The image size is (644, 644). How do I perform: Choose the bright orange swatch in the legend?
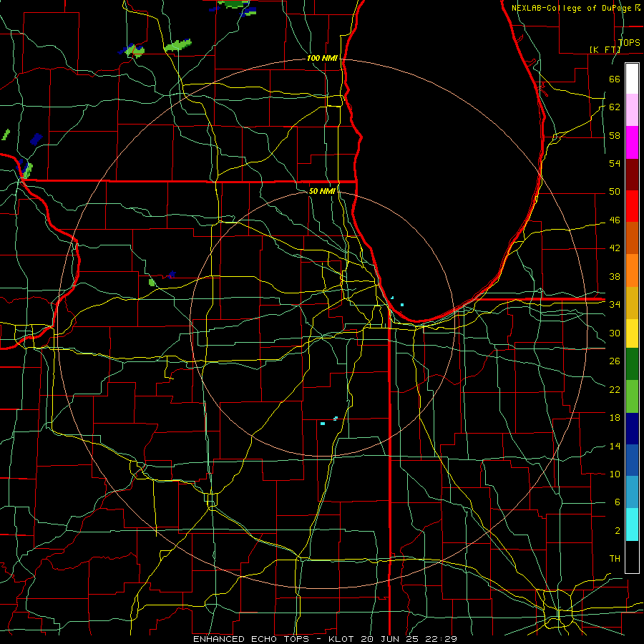[632, 270]
